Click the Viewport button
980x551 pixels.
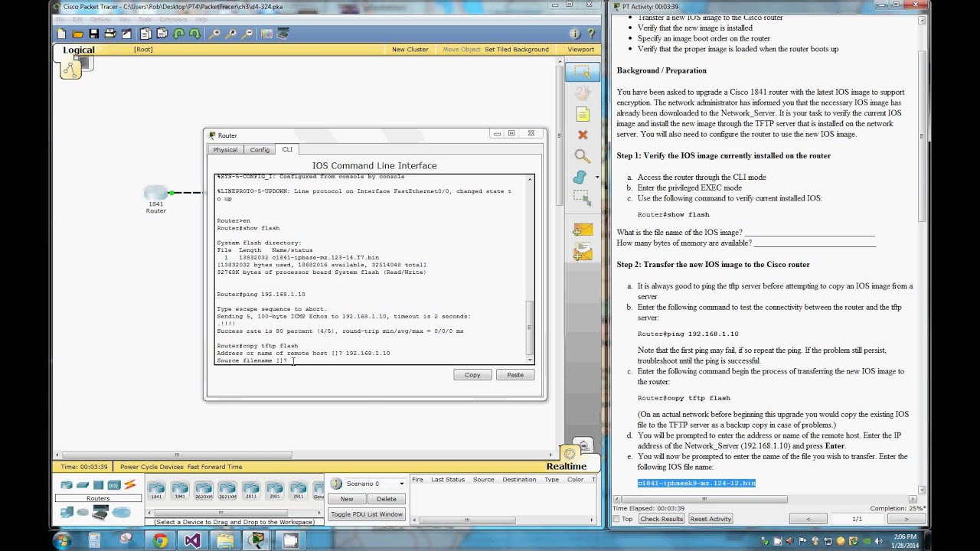(x=581, y=50)
